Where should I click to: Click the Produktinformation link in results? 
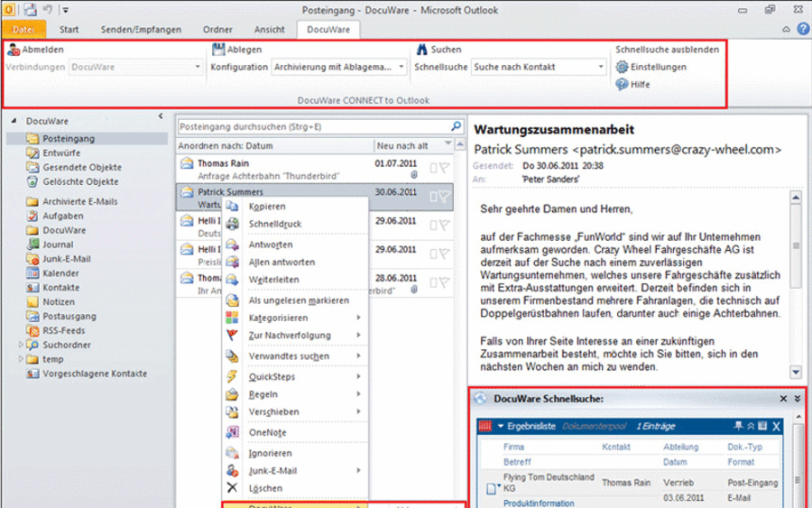click(x=539, y=503)
